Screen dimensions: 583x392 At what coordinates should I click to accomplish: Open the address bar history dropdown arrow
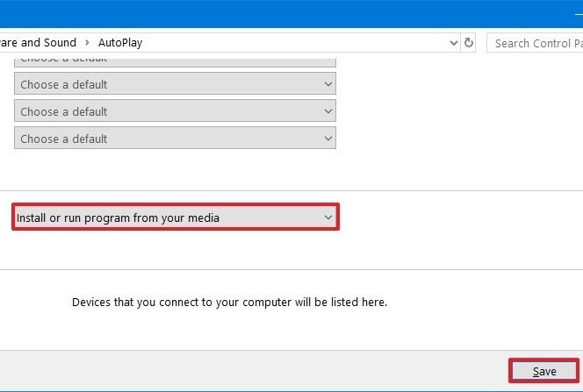(x=453, y=43)
